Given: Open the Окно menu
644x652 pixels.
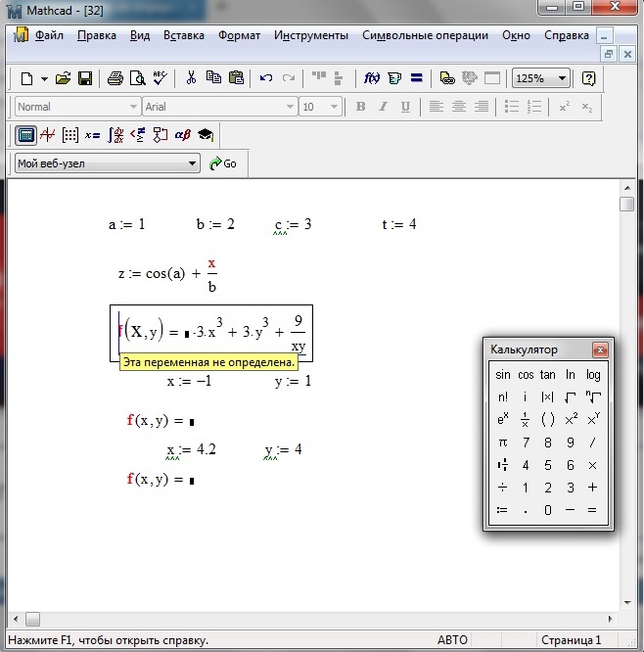Looking at the screenshot, I should 516,36.
